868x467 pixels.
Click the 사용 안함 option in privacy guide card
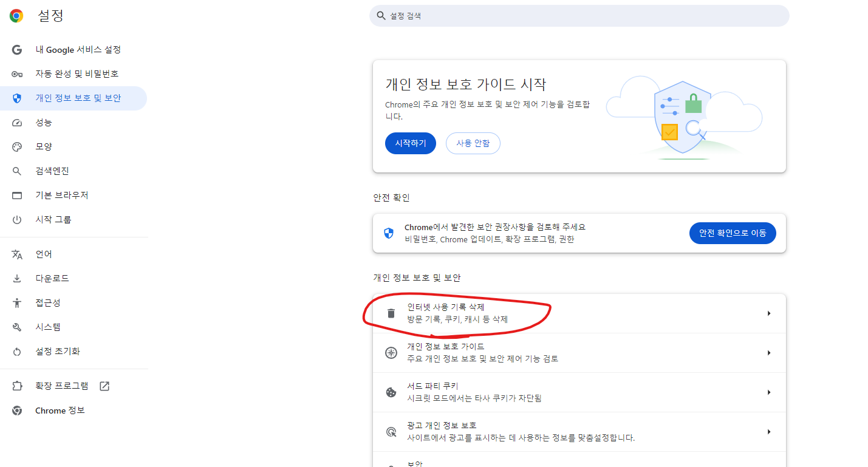tap(473, 143)
